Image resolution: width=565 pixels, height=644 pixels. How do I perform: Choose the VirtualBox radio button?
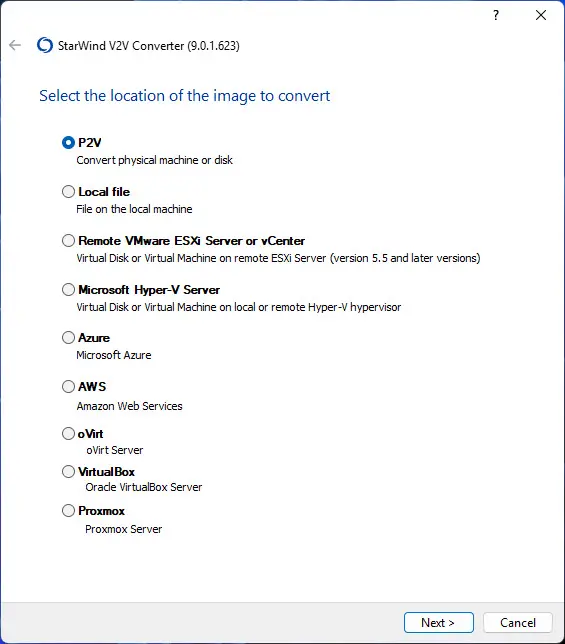coord(68,472)
